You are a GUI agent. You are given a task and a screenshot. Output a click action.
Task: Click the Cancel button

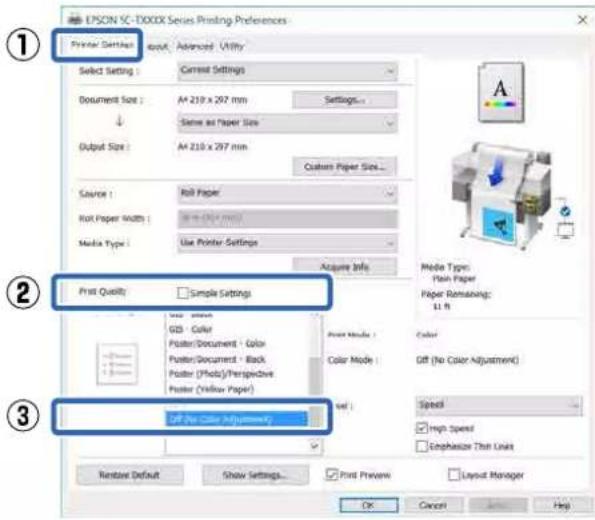[x=433, y=505]
